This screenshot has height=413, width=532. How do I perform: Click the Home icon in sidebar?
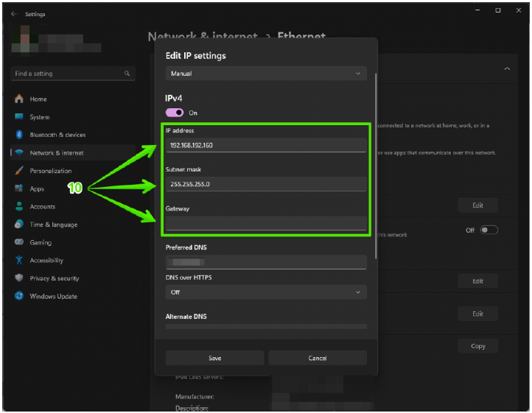19,99
